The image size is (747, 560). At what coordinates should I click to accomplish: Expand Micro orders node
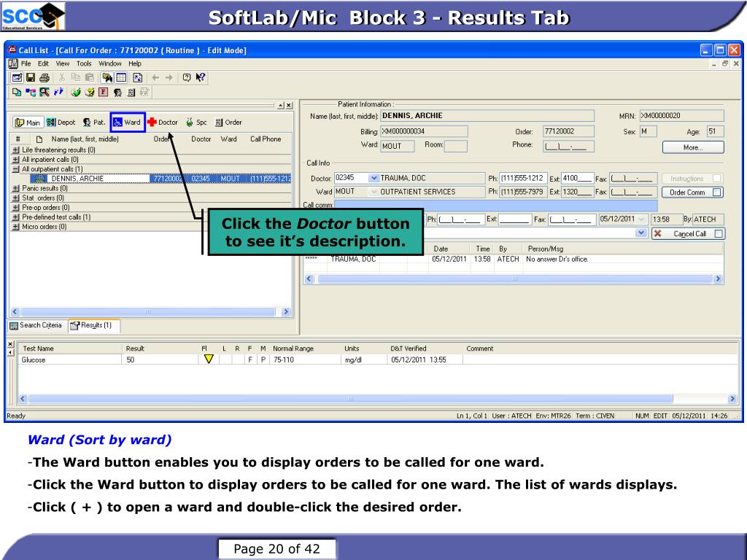coord(16,227)
